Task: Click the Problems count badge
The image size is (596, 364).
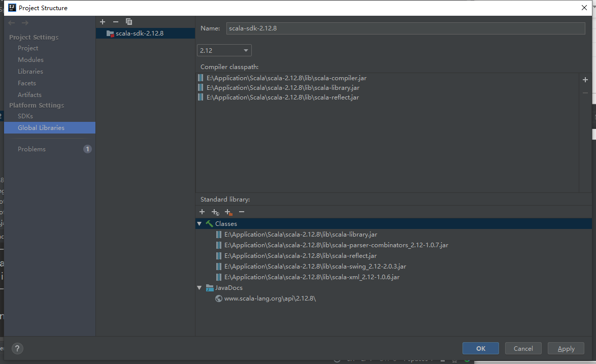Action: pyautogui.click(x=87, y=149)
